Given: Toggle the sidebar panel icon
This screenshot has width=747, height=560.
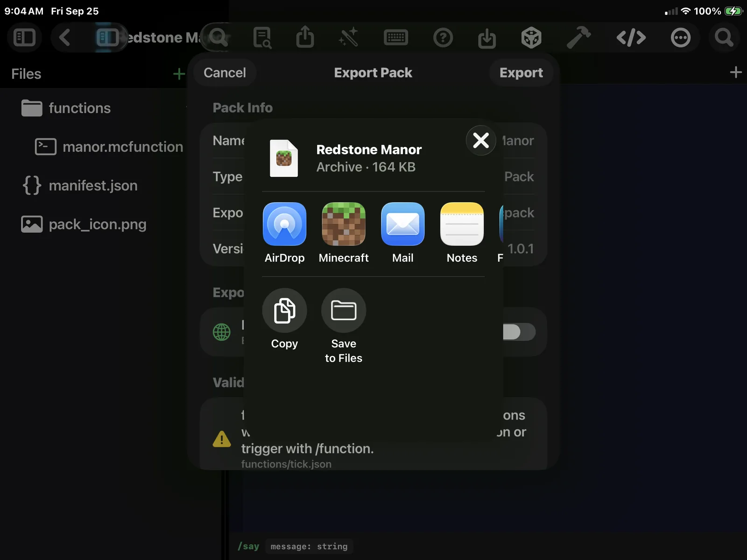Looking at the screenshot, I should (x=24, y=37).
